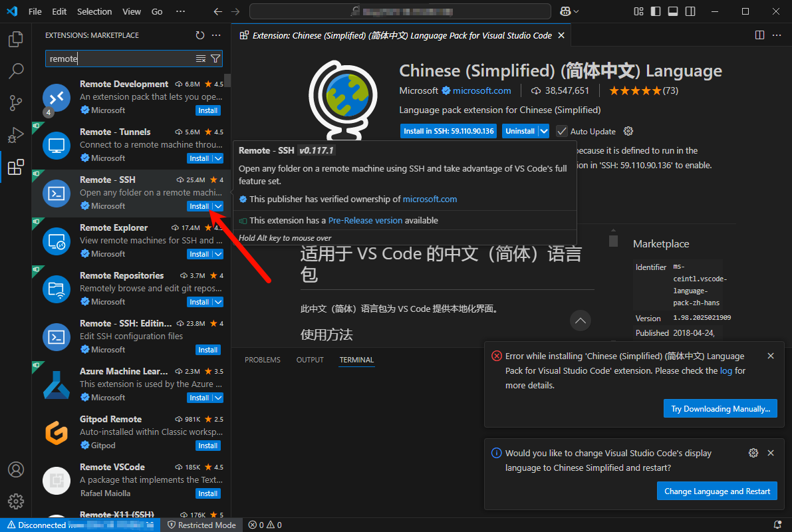The image size is (792, 532).
Task: Open the Selection menu
Action: 94,11
